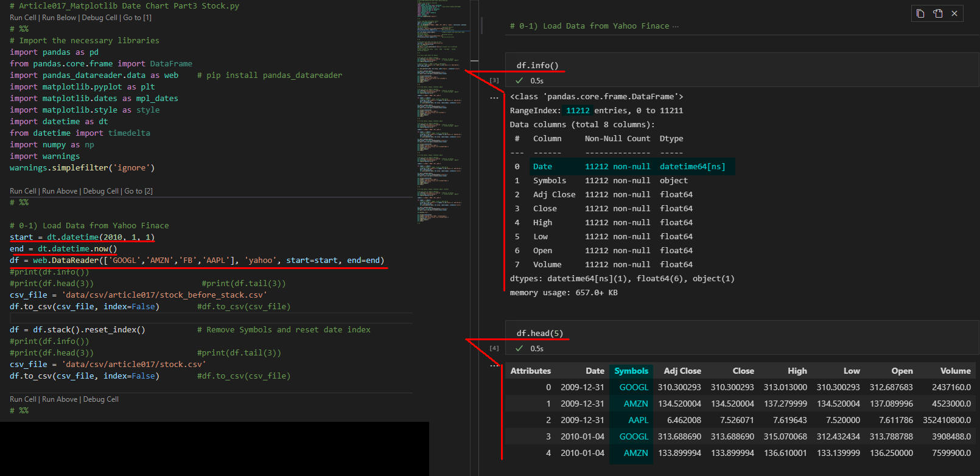The height and width of the screenshot is (476, 980).
Task: Click Debug Cell beside Go to [2]
Action: point(101,191)
